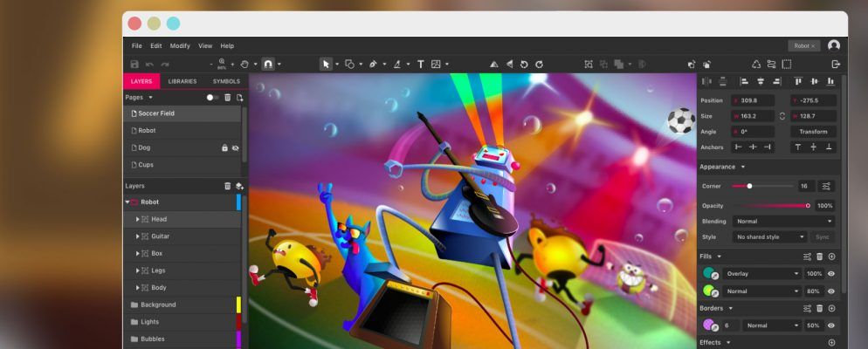Click the Transform button

tap(813, 132)
